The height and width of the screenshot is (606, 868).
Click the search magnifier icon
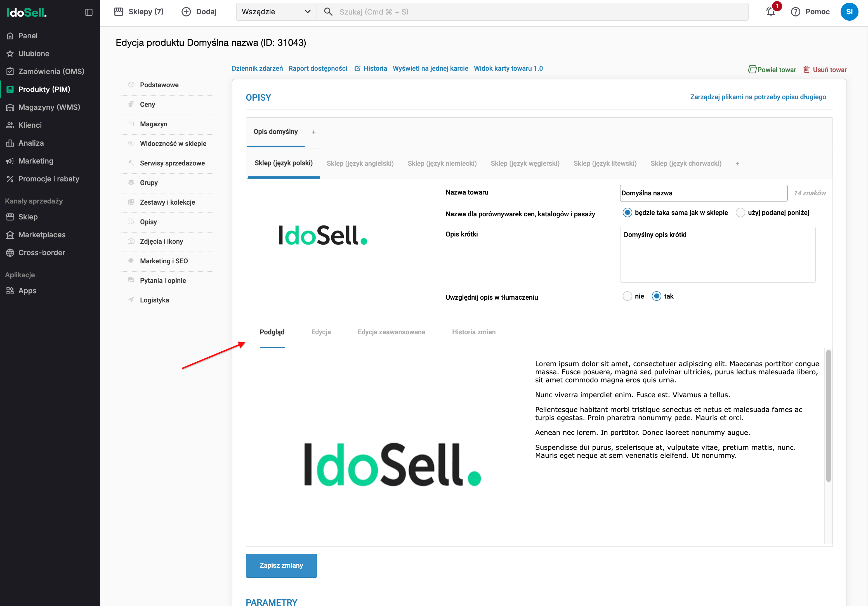click(328, 12)
